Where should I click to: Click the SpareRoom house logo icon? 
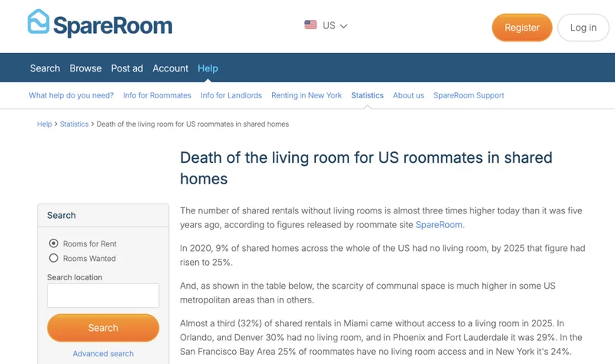38,23
